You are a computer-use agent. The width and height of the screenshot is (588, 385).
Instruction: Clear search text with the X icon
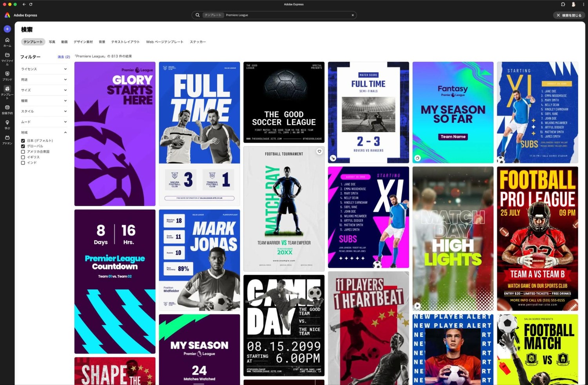(x=352, y=15)
